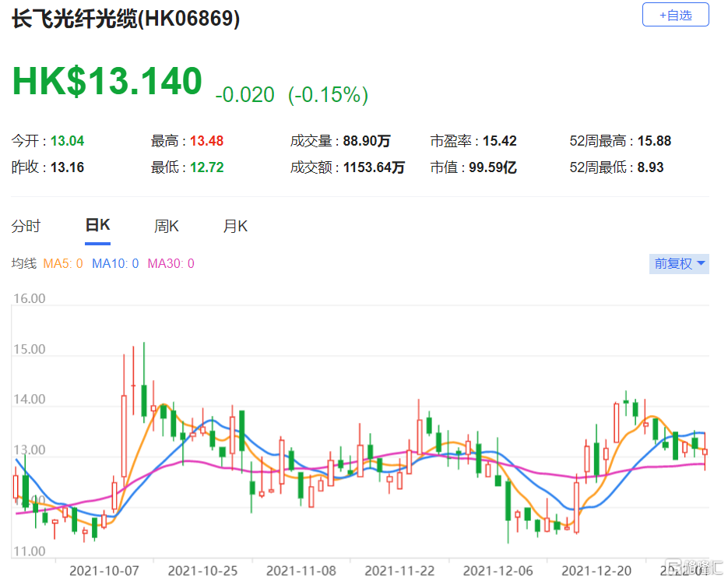Click the 均线 label
The image size is (728, 581).
click(x=23, y=264)
